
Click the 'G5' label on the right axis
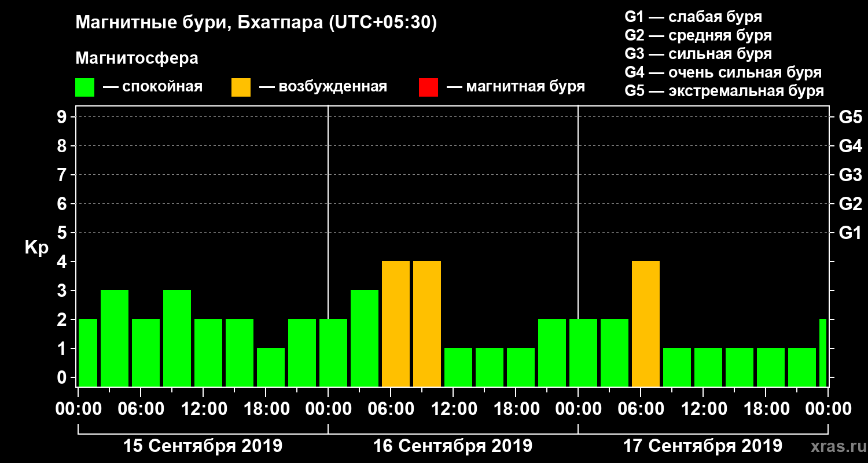point(851,117)
